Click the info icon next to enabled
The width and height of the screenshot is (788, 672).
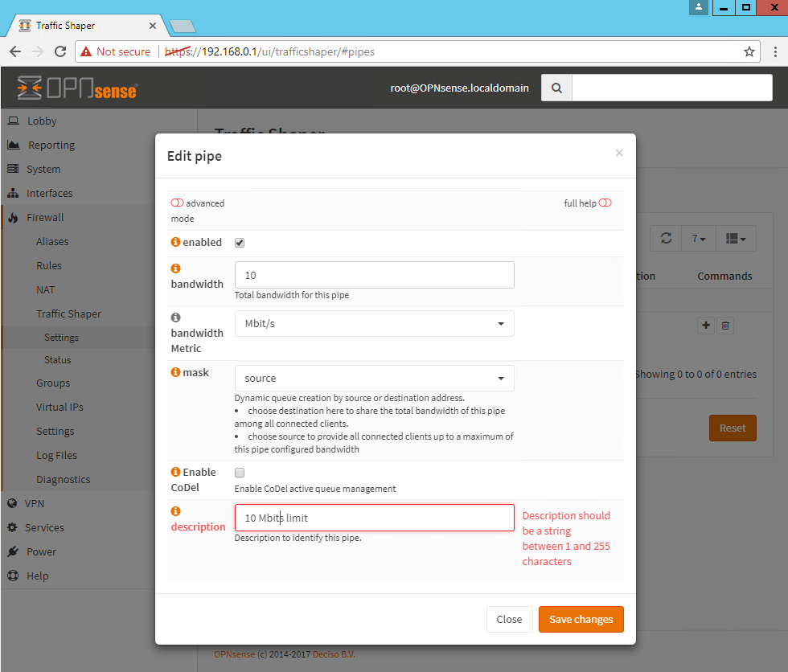175,242
